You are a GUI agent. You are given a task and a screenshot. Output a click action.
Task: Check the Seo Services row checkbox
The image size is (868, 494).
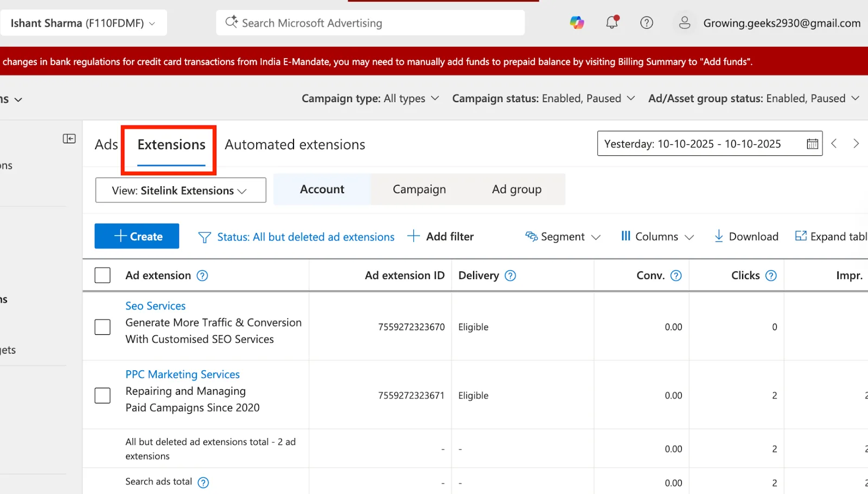pos(103,327)
